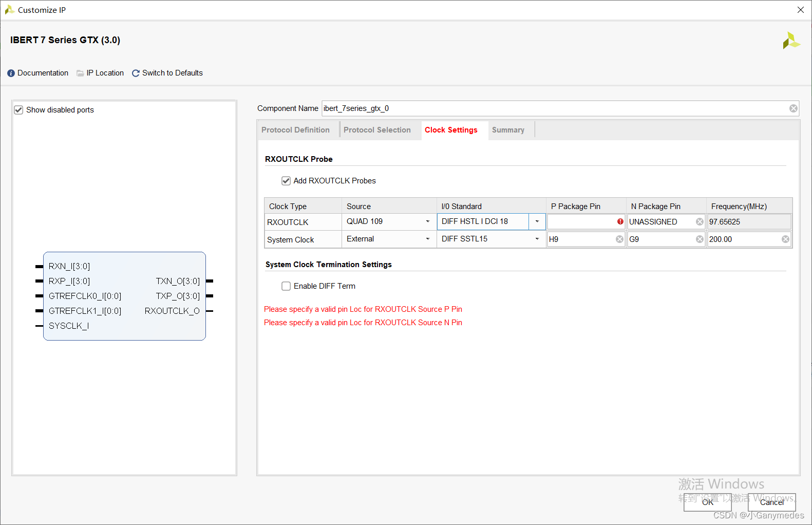Screen dimensions: 812x525
Task: Select the RXOUTCLK clock type cell
Action: point(303,222)
